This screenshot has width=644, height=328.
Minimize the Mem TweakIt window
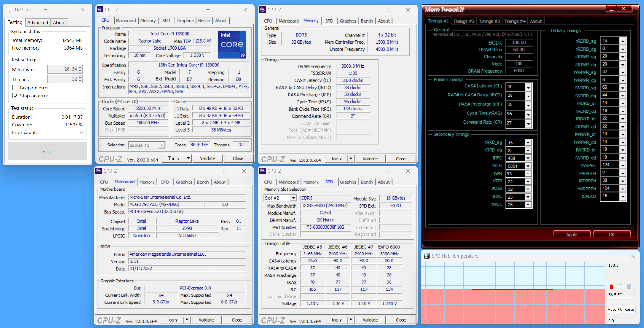611,9
